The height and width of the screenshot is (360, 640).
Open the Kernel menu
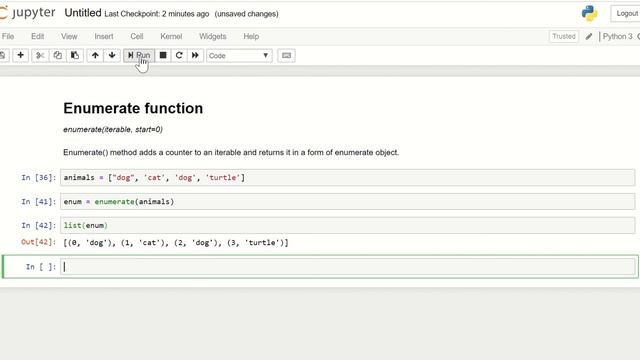[171, 36]
